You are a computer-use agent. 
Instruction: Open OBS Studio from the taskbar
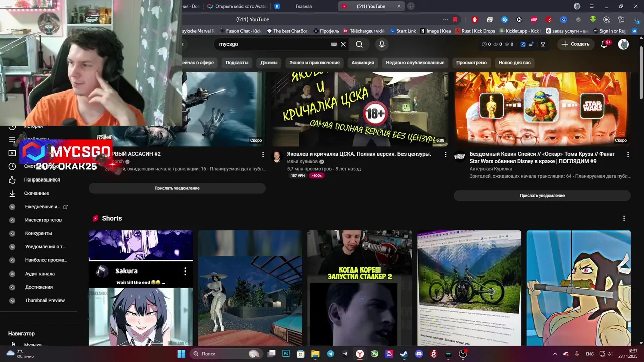pyautogui.click(x=463, y=354)
